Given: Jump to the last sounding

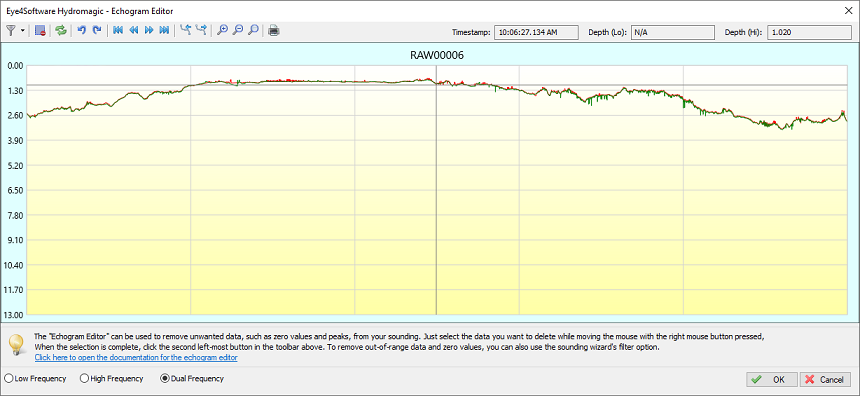Looking at the screenshot, I should click(164, 31).
